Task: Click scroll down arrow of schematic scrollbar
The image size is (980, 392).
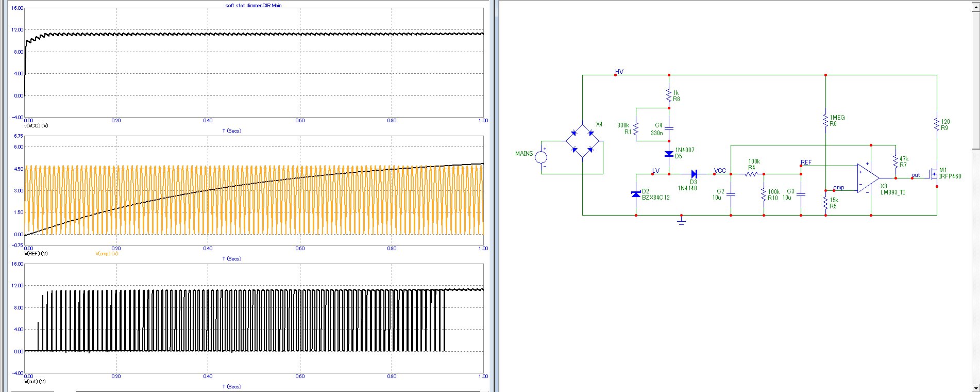Action: 975,387
